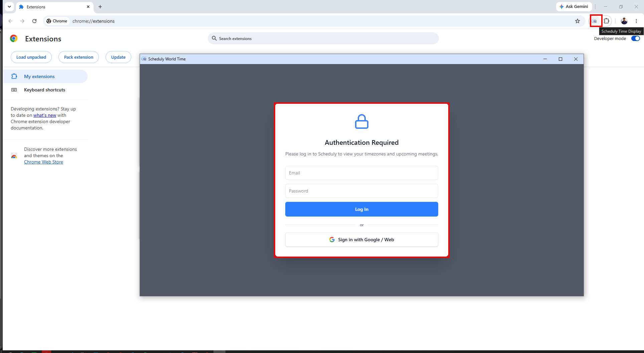The height and width of the screenshot is (353, 644).
Task: Focus the Search extensions field
Action: 323,38
